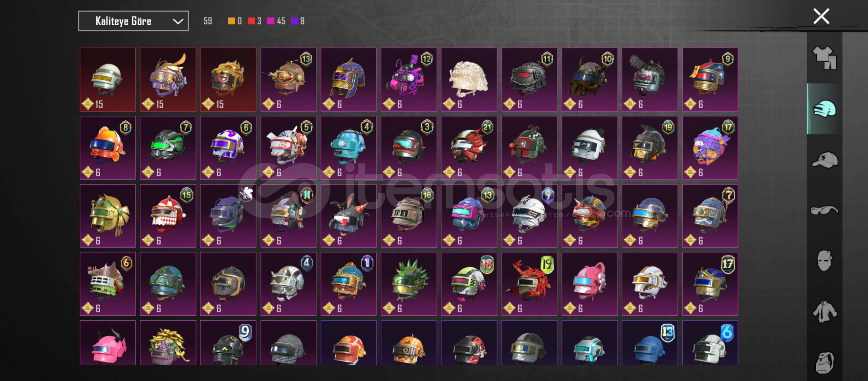Open the jacket category icon
The width and height of the screenshot is (868, 381).
click(824, 312)
